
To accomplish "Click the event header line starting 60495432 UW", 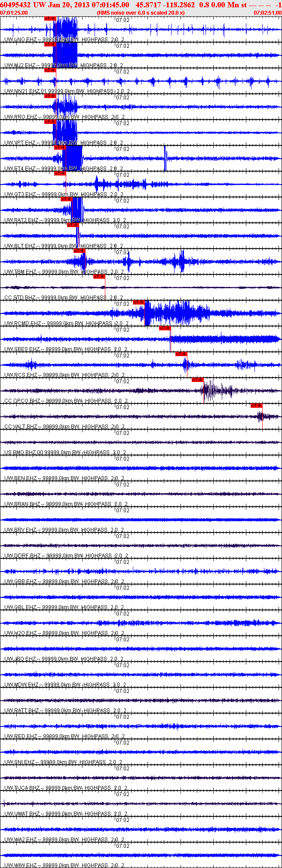I will point(141,5).
